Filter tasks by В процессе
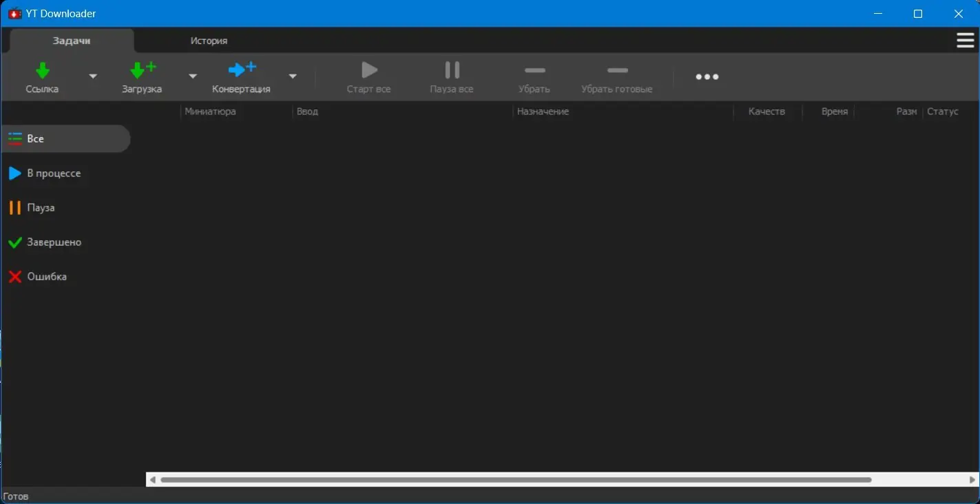Image resolution: width=980 pixels, height=504 pixels. click(x=53, y=173)
